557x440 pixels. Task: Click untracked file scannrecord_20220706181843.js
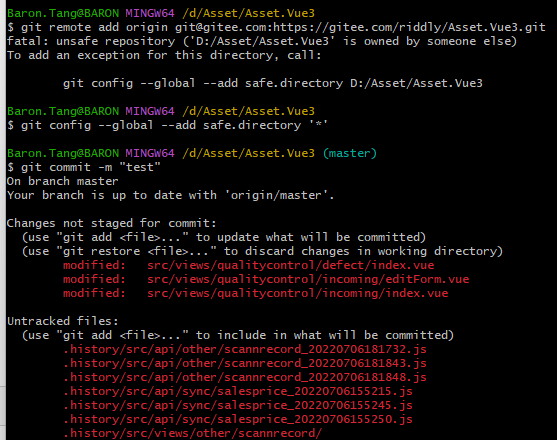tap(245, 363)
